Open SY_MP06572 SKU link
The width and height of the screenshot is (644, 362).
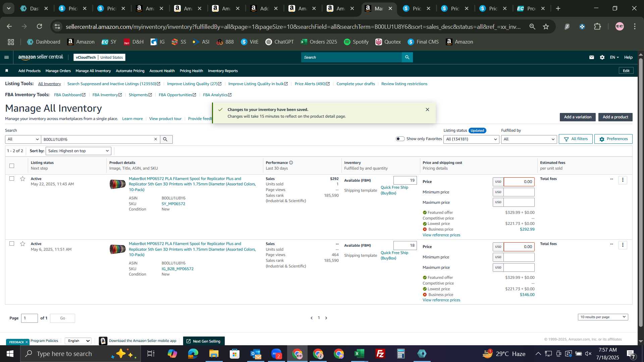coord(173,204)
